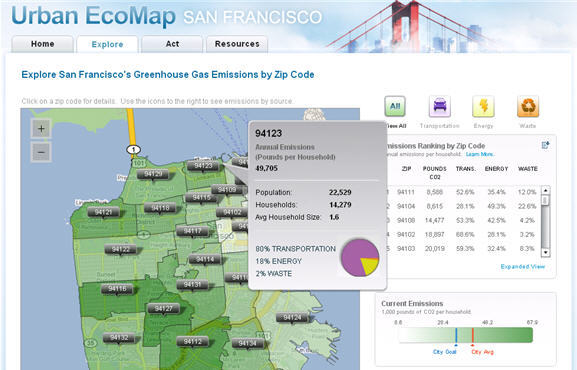Click the 94102 zip code marker
577x370 pixels.
coord(232,212)
